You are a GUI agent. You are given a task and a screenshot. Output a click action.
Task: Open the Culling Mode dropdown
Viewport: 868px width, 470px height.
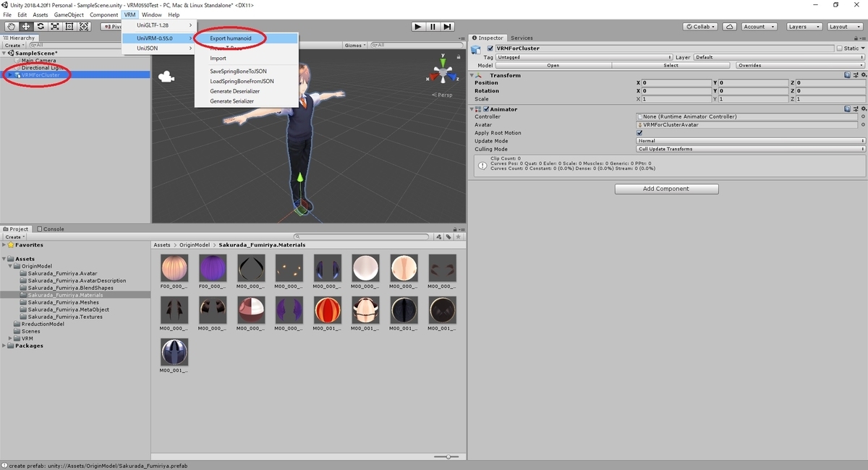(x=751, y=149)
